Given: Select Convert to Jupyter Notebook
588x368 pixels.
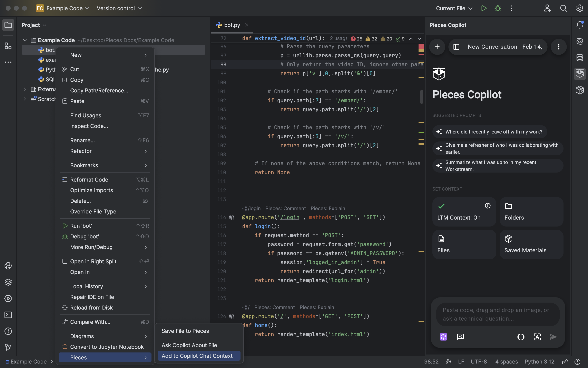Looking at the screenshot, I should [x=105, y=347].
